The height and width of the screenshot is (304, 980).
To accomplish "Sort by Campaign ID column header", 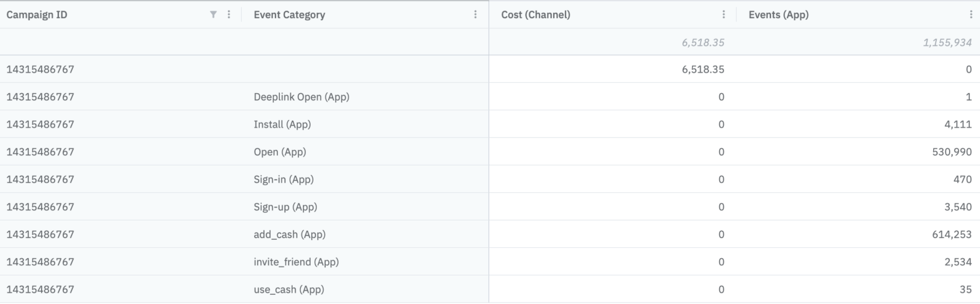I will click(x=37, y=14).
